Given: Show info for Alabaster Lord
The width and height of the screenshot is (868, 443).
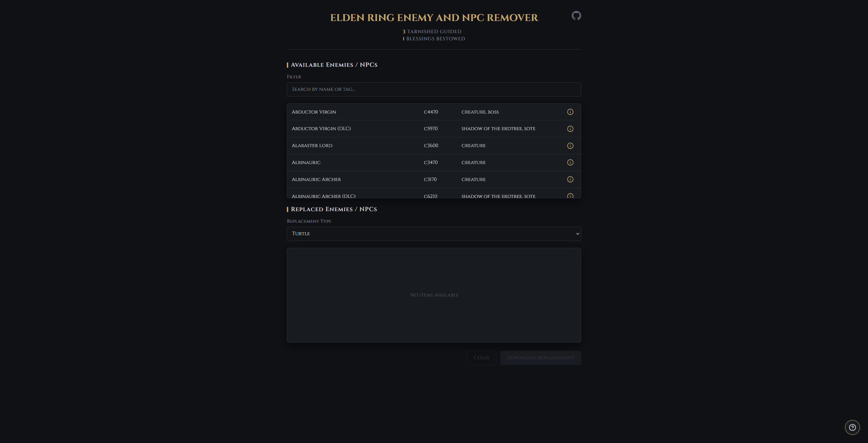Looking at the screenshot, I should [x=570, y=146].
